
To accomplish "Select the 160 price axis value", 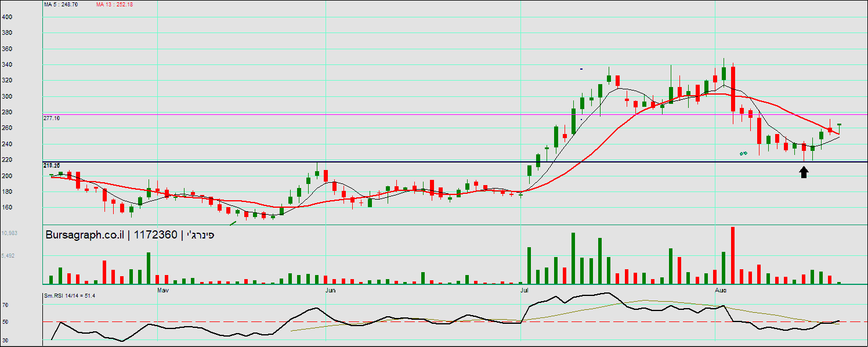I will tap(8, 207).
